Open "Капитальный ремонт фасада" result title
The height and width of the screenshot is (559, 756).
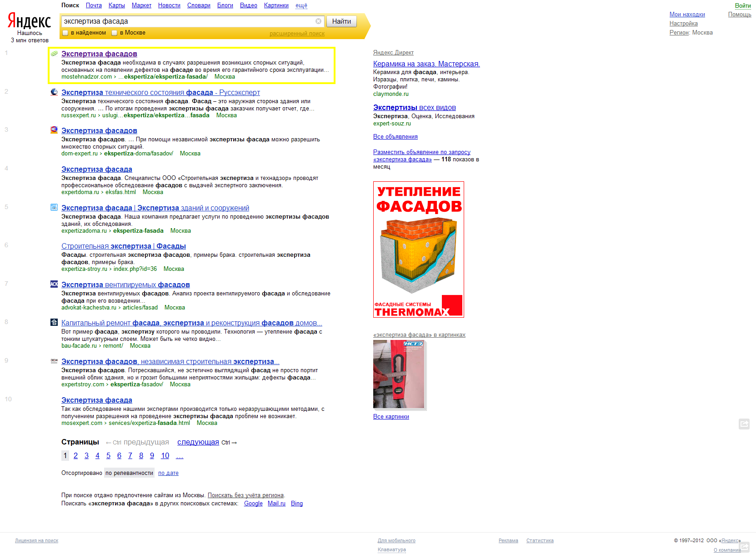192,323
